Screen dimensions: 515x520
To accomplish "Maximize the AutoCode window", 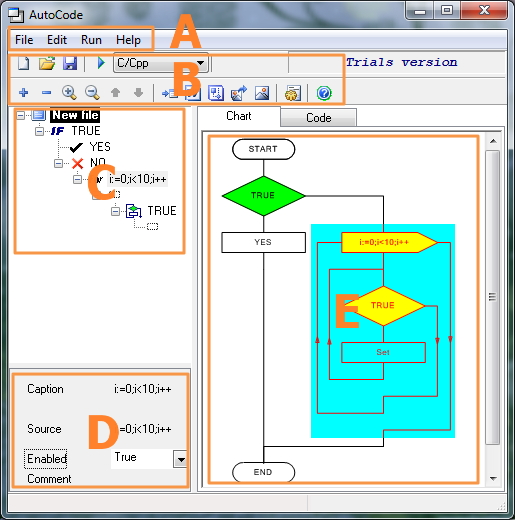I will pyautogui.click(x=446, y=10).
